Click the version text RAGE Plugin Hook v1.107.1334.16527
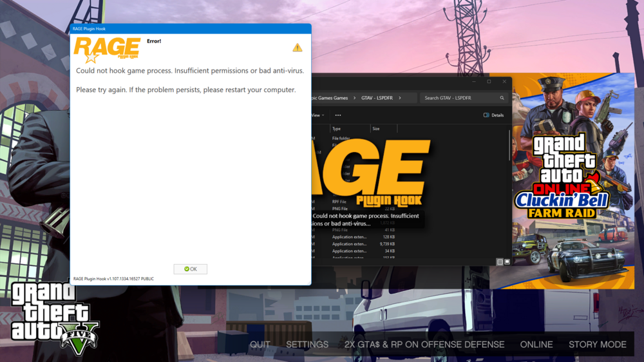Image resolution: width=644 pixels, height=362 pixels. pyautogui.click(x=113, y=279)
